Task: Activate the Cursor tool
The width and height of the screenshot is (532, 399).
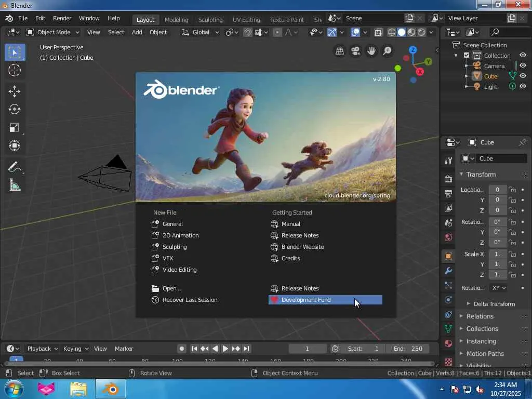Action: [x=15, y=70]
